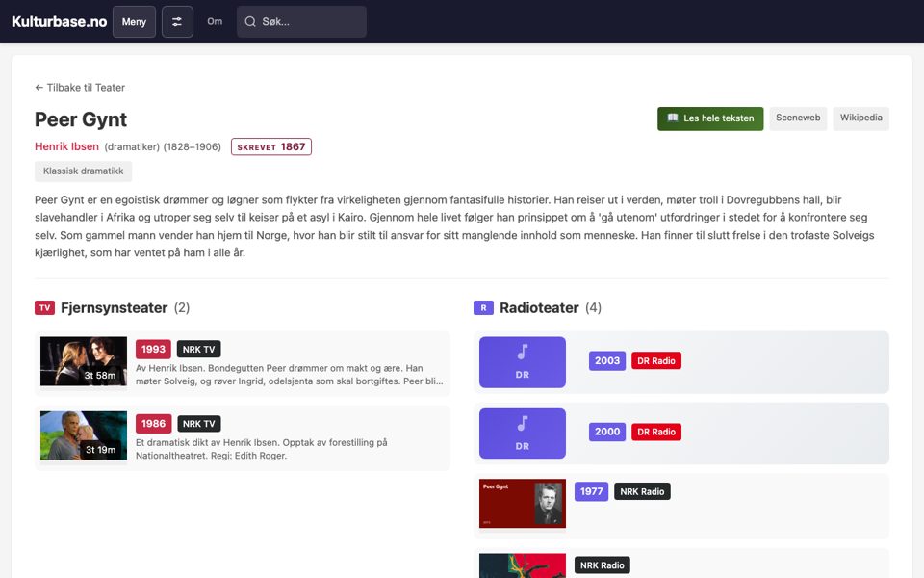The image size is (924, 578).
Task: Select the Klassisk dramatikk tag
Action: coord(83,171)
